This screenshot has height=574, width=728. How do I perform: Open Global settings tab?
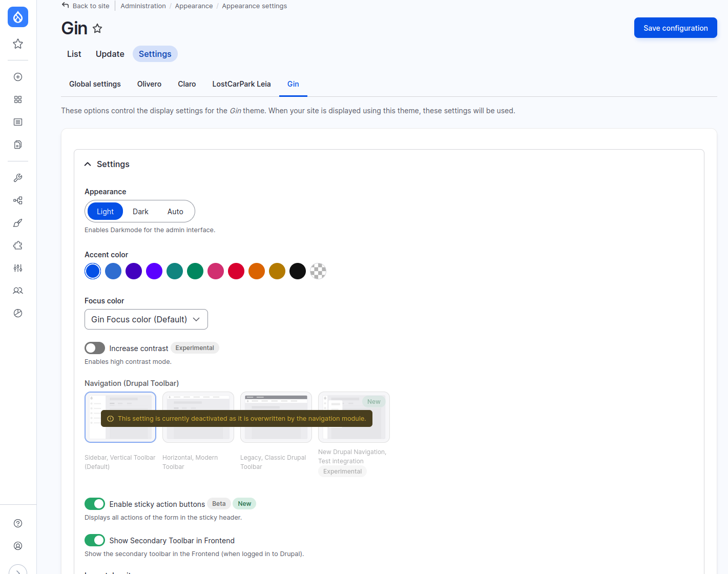(x=95, y=84)
